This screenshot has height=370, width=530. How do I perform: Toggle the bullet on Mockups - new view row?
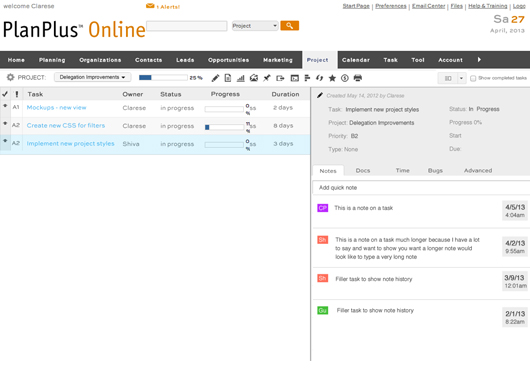tap(5, 106)
